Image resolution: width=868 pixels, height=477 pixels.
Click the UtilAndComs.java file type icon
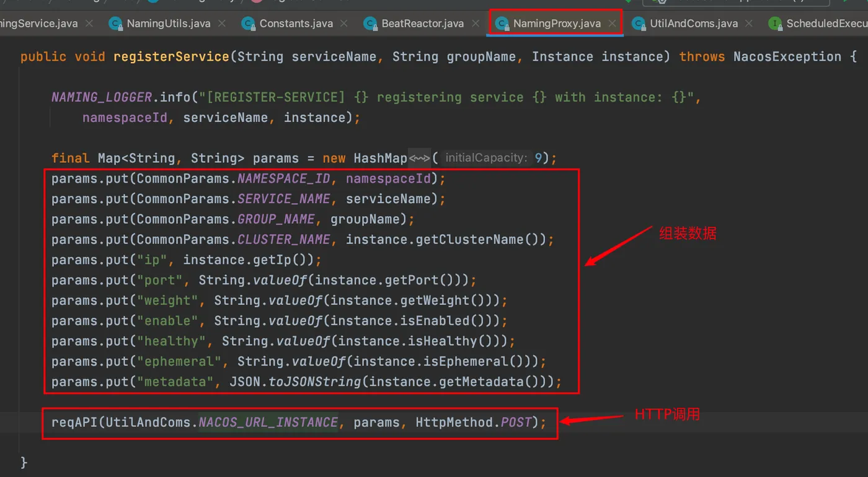point(639,24)
